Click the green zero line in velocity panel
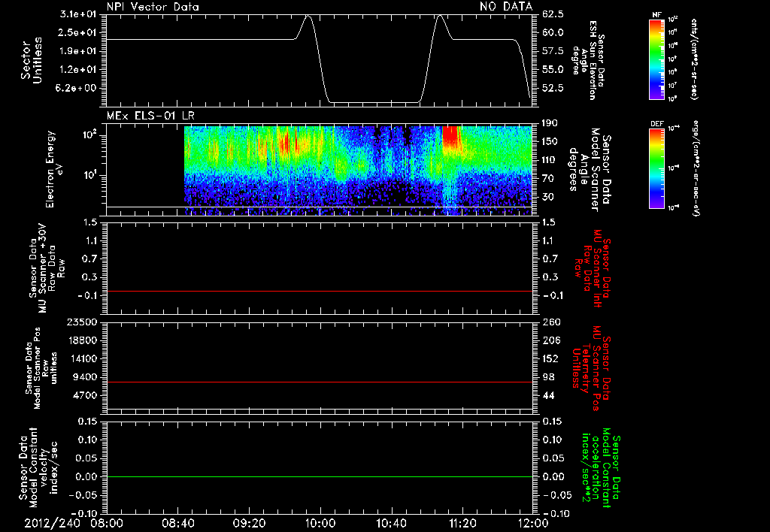This screenshot has height=532, width=770. pos(320,476)
